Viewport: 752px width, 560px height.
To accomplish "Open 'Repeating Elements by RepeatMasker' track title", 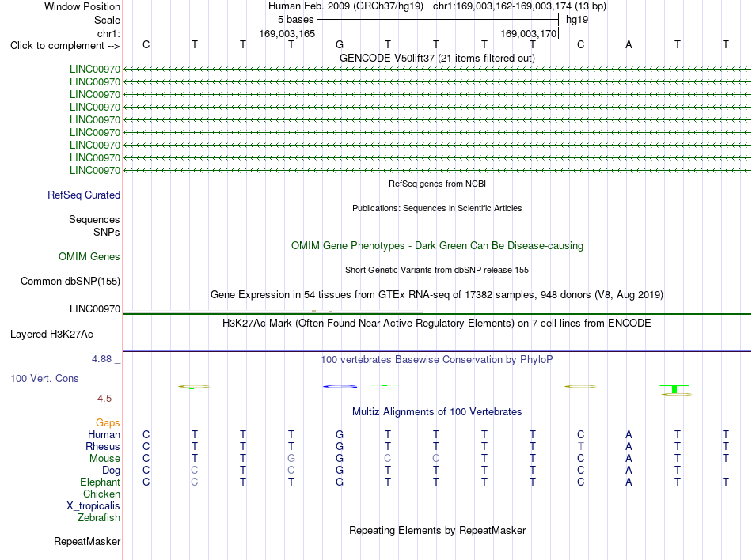I will pyautogui.click(x=437, y=530).
